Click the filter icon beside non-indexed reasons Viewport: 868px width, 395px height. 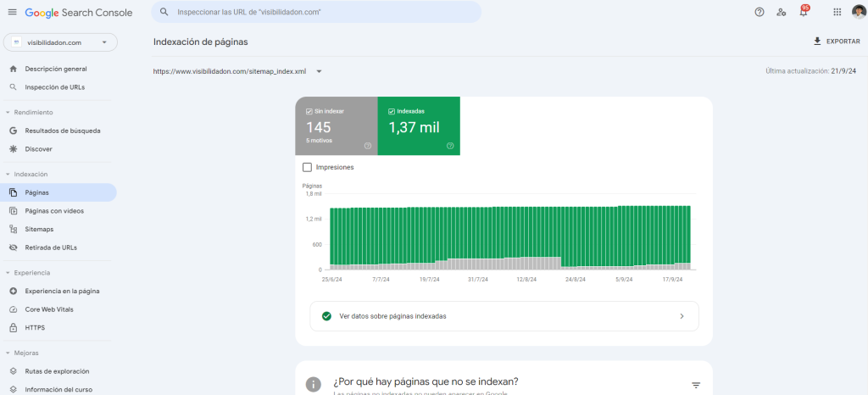pos(696,385)
